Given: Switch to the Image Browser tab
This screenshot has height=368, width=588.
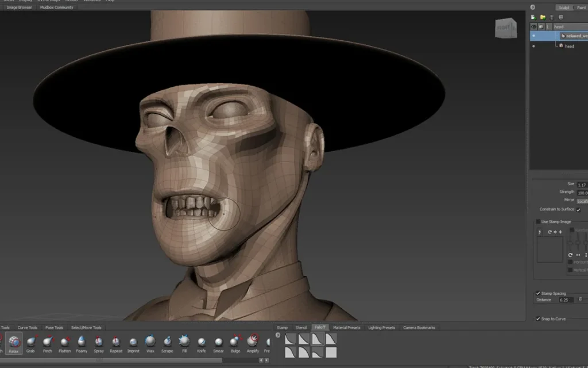Looking at the screenshot, I should [x=19, y=7].
